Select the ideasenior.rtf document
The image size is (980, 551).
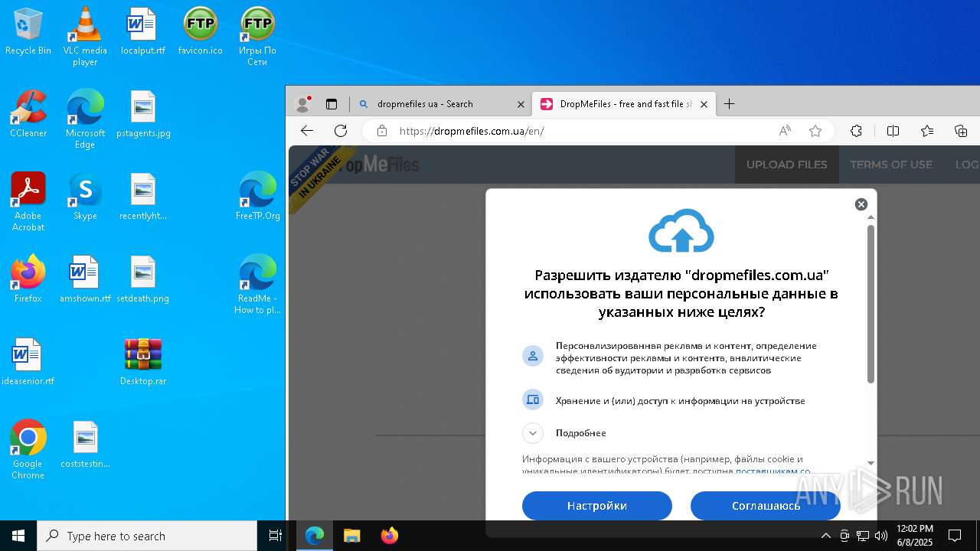point(28,363)
